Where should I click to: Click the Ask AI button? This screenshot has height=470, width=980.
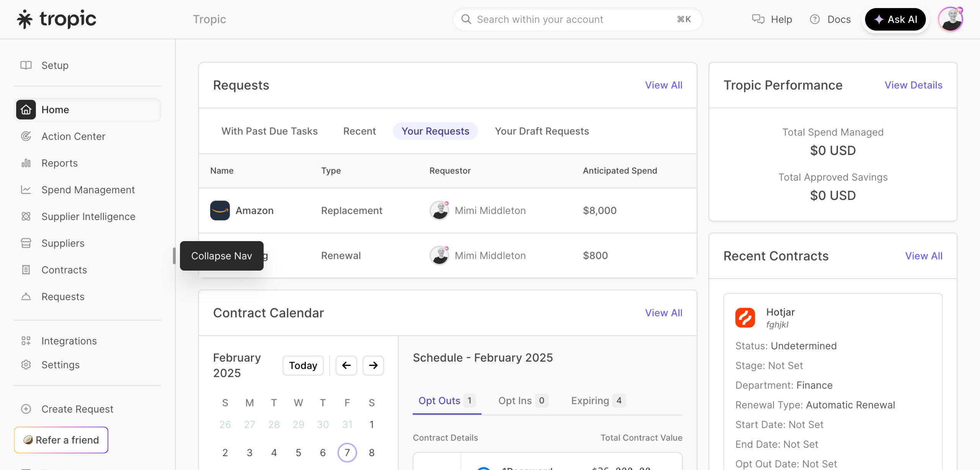[x=895, y=20]
